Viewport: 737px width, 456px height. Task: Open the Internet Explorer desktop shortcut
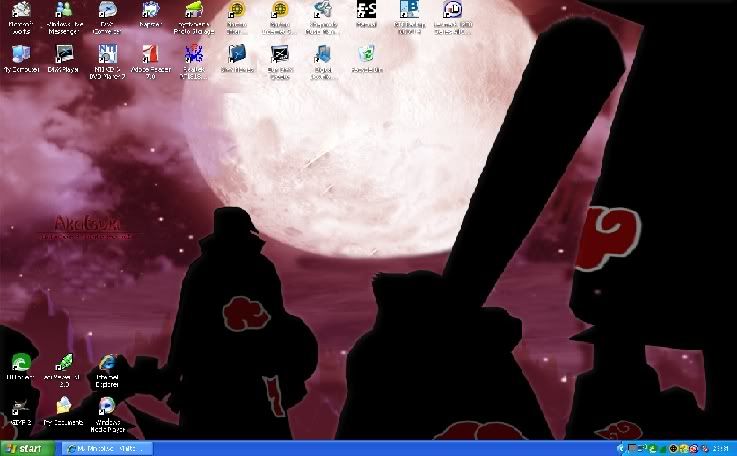[x=106, y=366]
